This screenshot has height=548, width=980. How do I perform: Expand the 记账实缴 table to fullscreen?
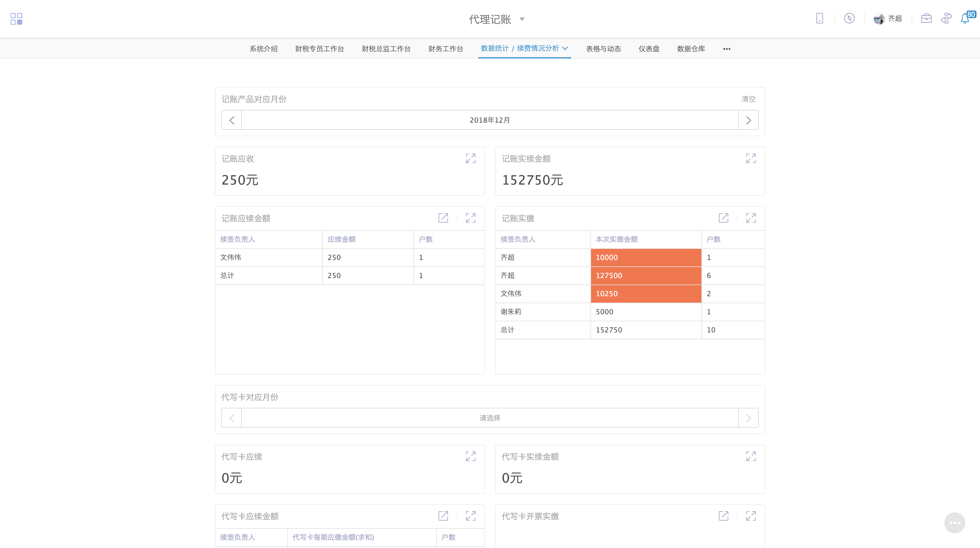point(751,218)
